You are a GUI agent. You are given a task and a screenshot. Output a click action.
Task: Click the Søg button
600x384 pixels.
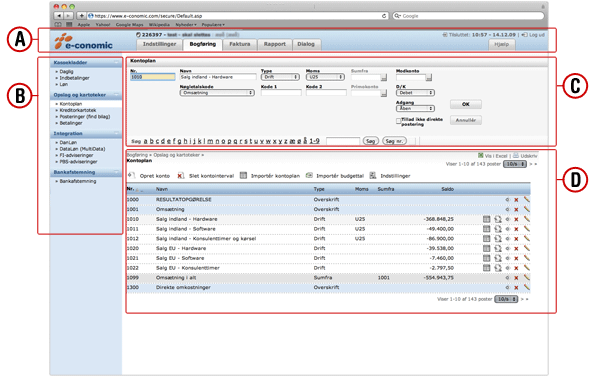point(370,141)
